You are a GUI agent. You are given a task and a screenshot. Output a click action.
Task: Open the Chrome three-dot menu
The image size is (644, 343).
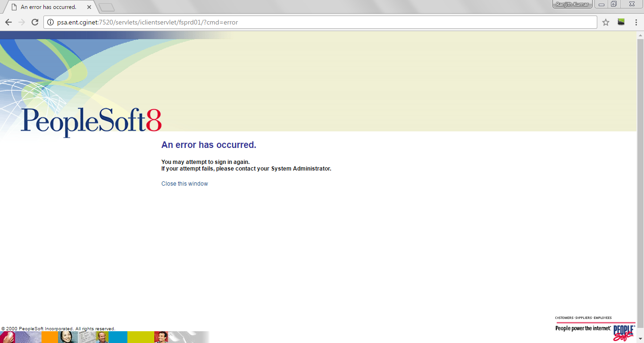click(636, 22)
